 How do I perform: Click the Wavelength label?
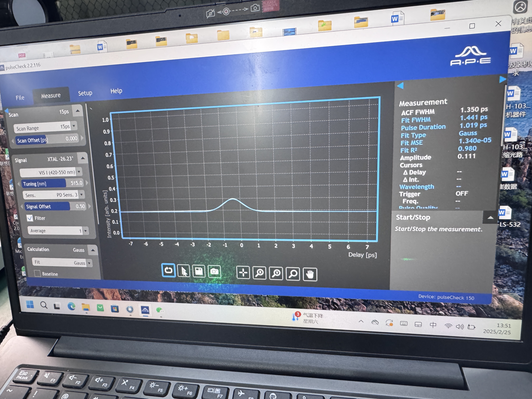pos(417,187)
